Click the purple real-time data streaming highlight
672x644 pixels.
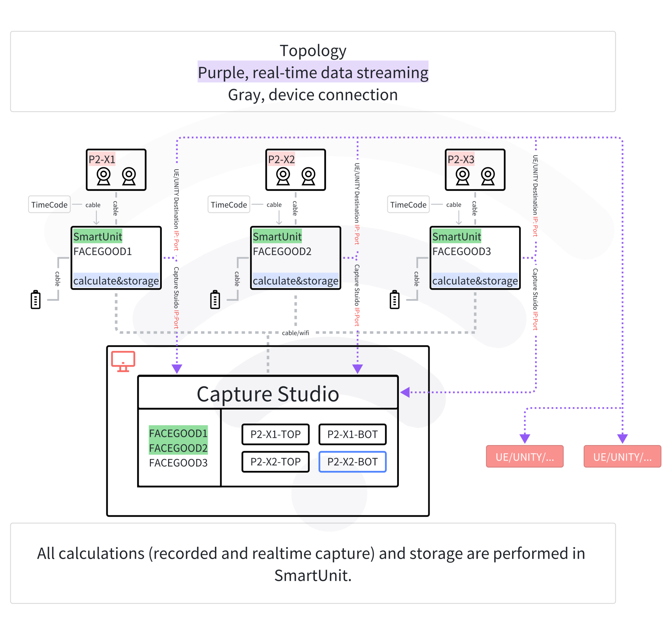[313, 72]
